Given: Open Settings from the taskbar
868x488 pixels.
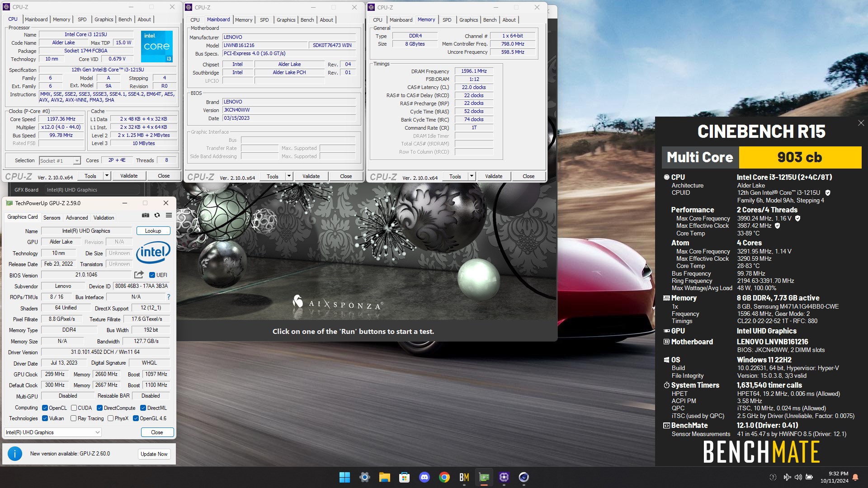Looking at the screenshot, I should (365, 477).
